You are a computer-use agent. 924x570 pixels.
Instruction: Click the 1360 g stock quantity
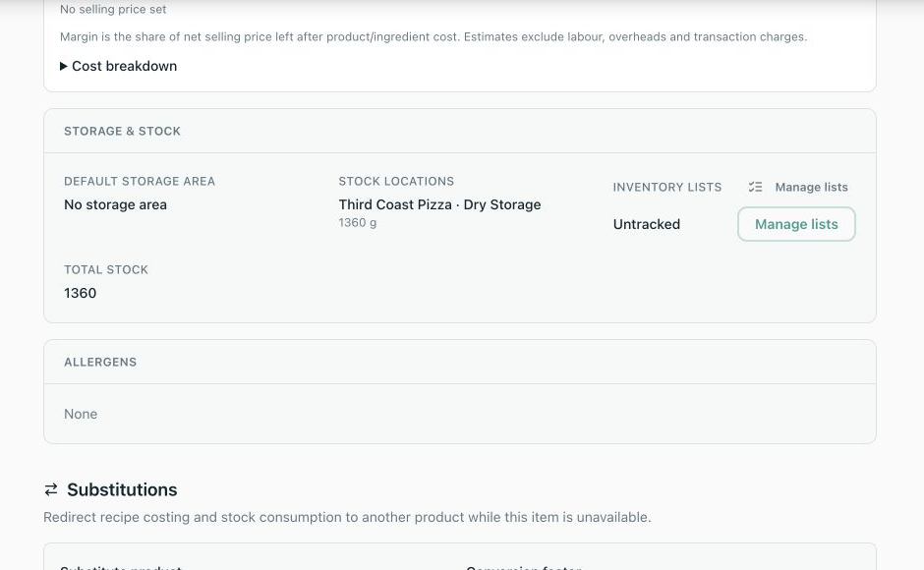coord(357,223)
